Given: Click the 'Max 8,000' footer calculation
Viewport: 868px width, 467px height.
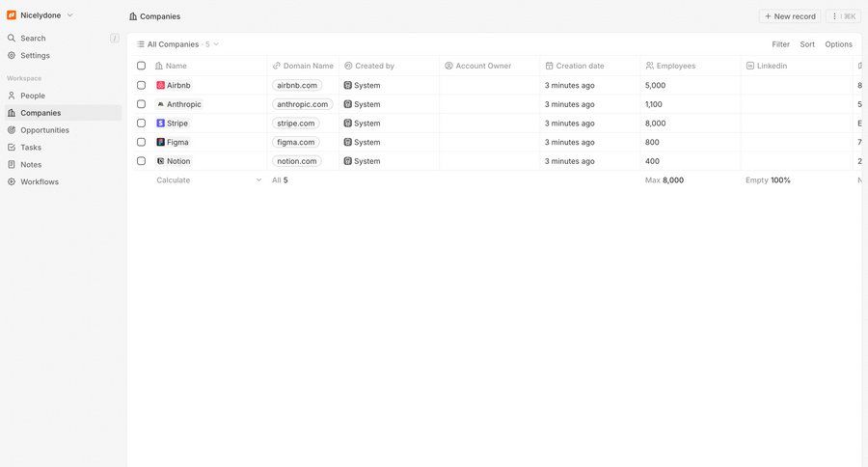Looking at the screenshot, I should pyautogui.click(x=665, y=180).
